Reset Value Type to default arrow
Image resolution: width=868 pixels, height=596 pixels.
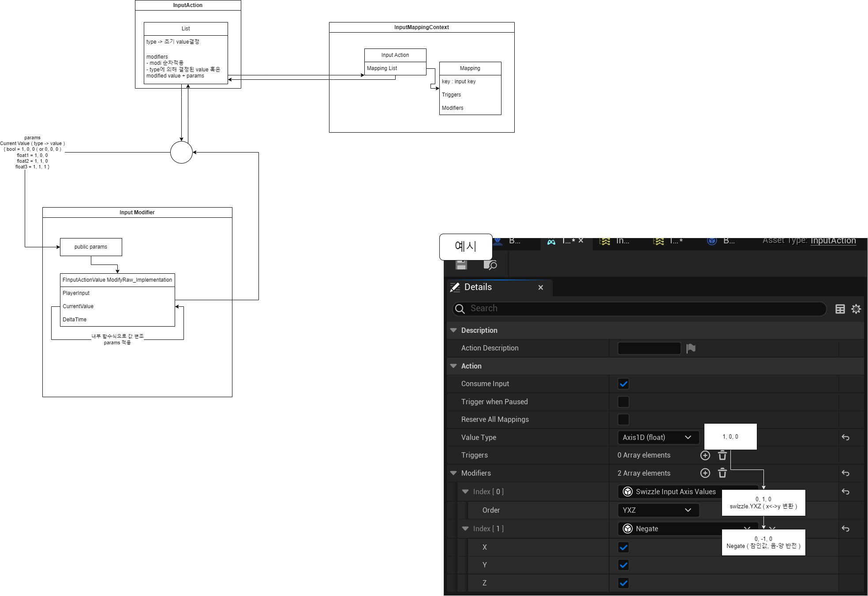[846, 437]
